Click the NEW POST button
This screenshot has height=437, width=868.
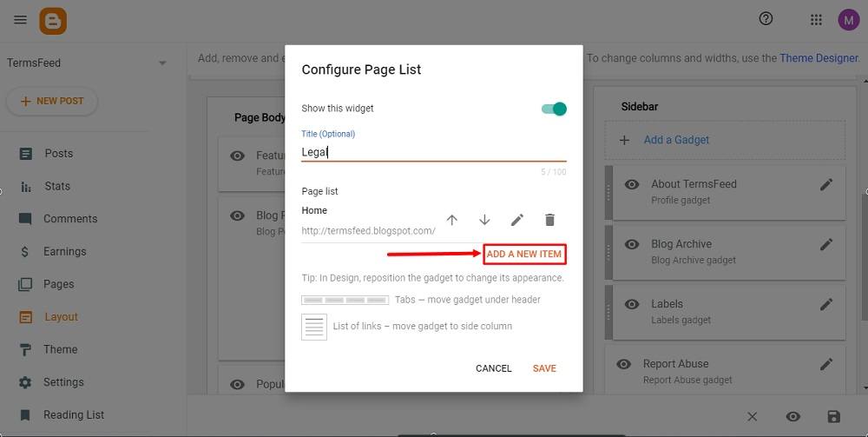(x=52, y=102)
